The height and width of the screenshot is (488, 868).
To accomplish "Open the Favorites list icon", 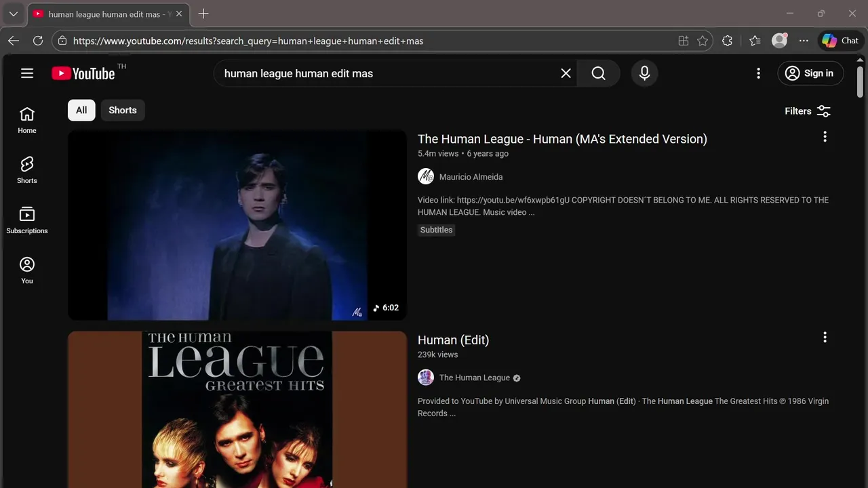I will (755, 41).
